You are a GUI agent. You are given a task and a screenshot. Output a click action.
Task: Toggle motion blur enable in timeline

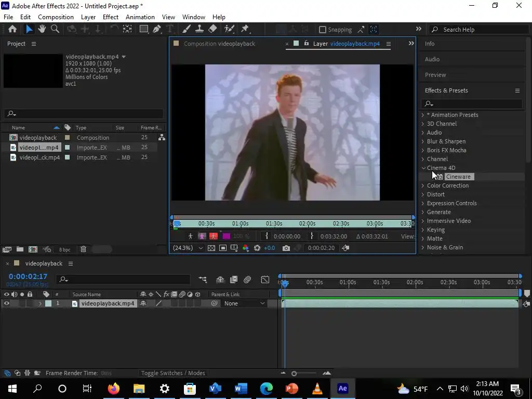[x=247, y=280]
